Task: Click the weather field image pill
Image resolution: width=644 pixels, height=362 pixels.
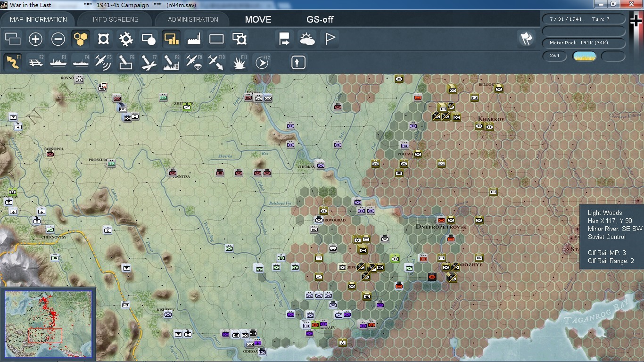Action: tap(584, 56)
